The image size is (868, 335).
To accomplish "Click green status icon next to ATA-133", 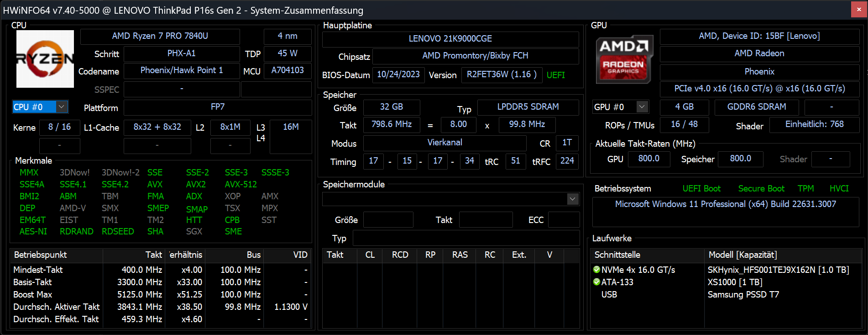I will pyautogui.click(x=596, y=282).
